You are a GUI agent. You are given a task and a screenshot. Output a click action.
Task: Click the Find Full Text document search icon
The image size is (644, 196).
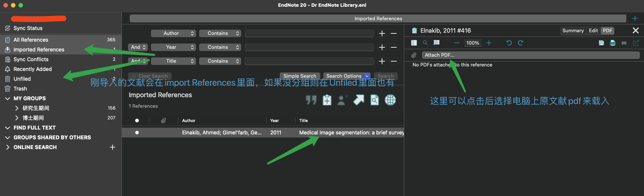(375, 100)
